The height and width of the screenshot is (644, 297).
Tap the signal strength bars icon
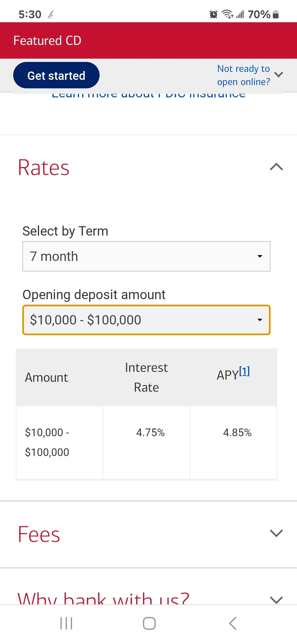pos(240,14)
